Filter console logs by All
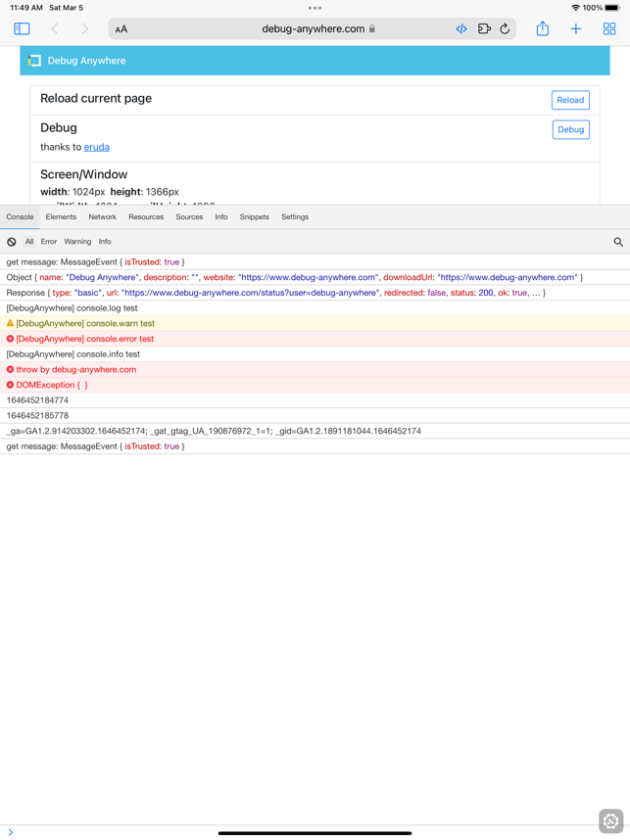 point(29,242)
